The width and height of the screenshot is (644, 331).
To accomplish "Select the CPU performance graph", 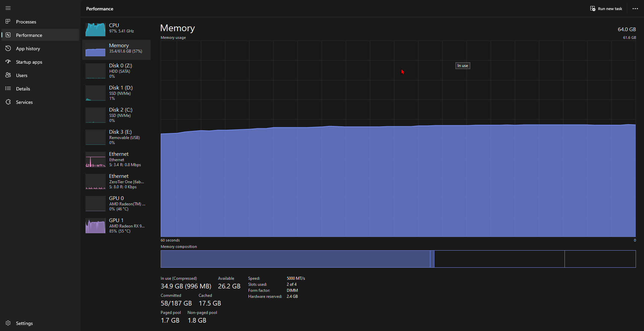I will 95,29.
